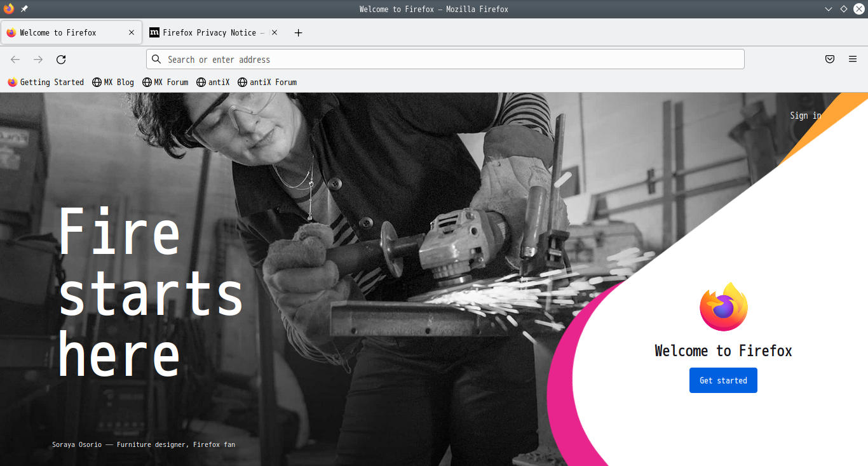Open the Pocket save icon
This screenshot has width=868, height=466.
(x=830, y=59)
